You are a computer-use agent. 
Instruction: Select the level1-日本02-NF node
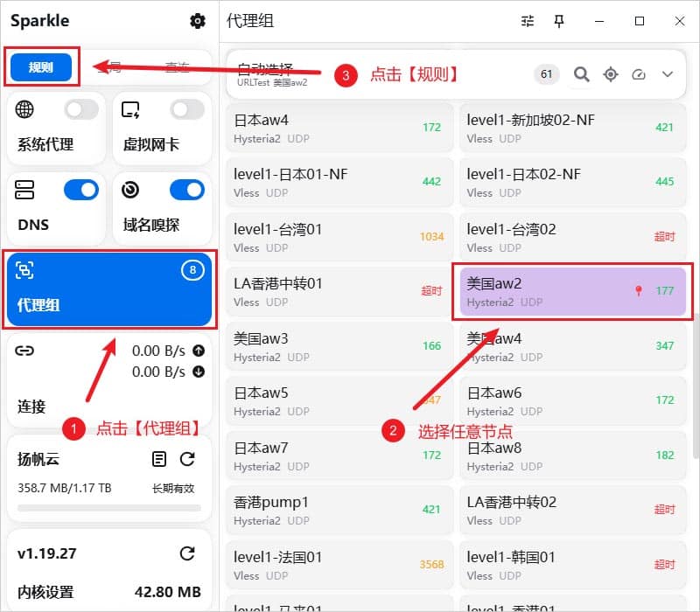tap(573, 183)
